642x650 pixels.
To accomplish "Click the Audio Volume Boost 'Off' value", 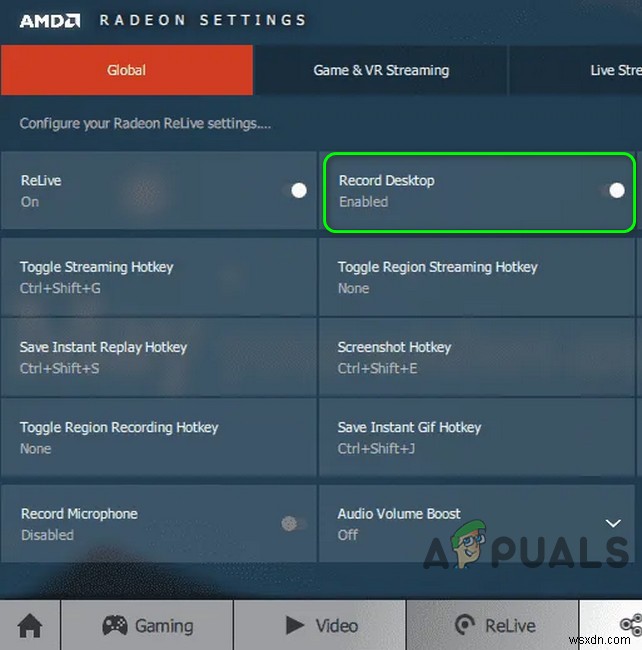I will tap(347, 535).
